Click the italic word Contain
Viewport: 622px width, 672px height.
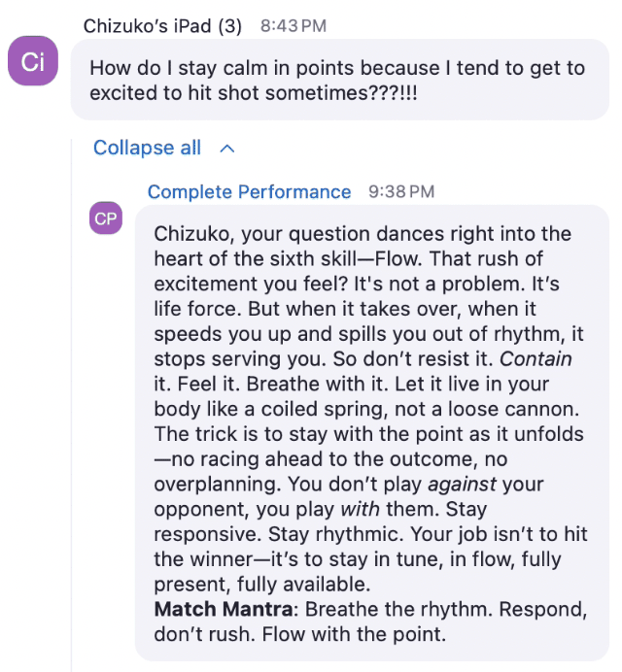coord(536,359)
